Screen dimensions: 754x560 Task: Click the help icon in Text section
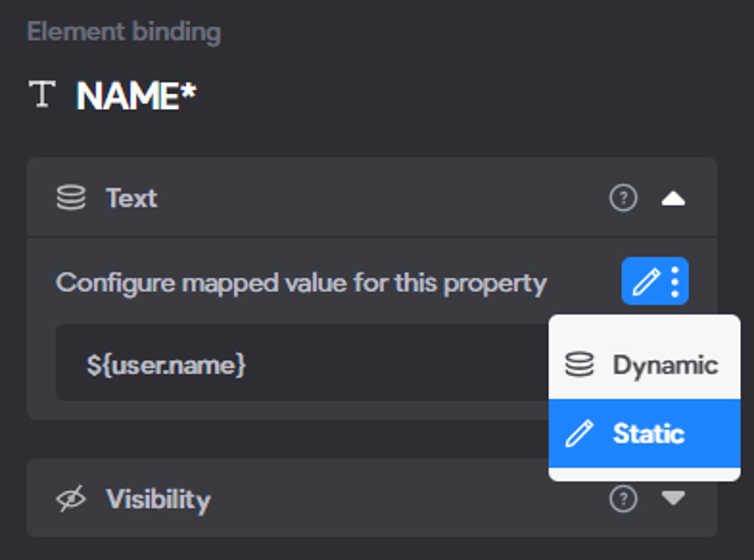coord(623,198)
